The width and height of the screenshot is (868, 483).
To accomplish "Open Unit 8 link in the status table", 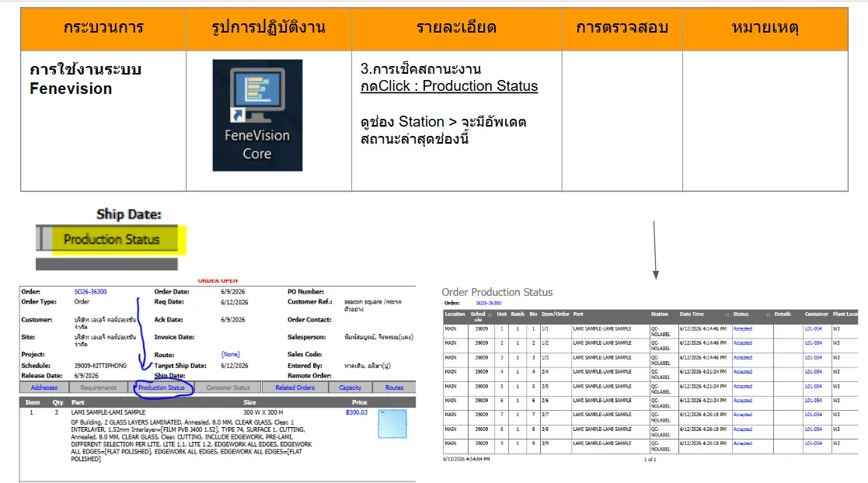I will click(x=502, y=429).
